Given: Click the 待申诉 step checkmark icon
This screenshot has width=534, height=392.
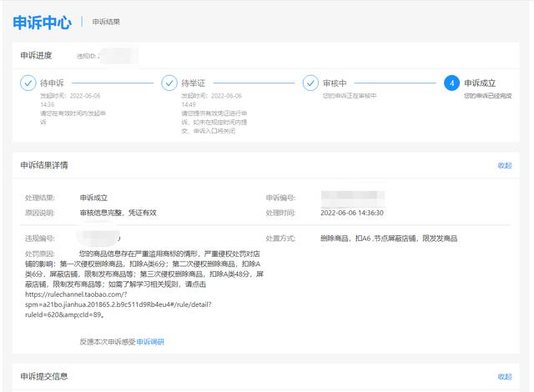Looking at the screenshot, I should 28,83.
